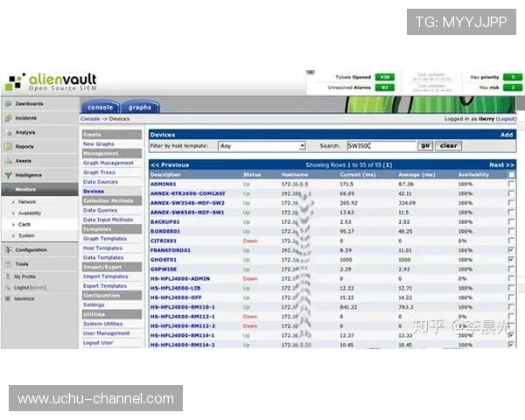Open the Dashboards sidebar icon
The height and width of the screenshot is (420, 525).
7,104
